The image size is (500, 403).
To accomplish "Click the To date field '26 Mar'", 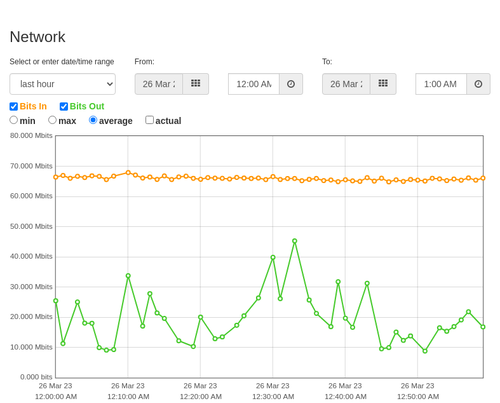I will pyautogui.click(x=346, y=84).
